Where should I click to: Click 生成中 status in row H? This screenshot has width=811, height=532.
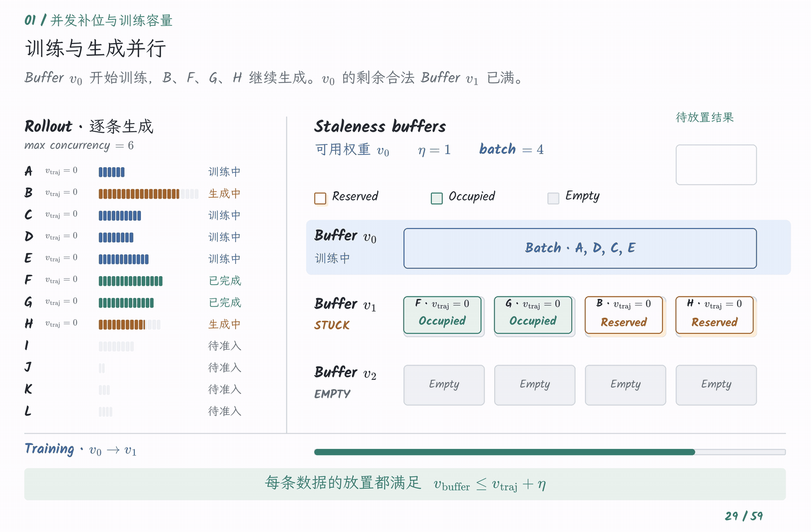[x=225, y=325]
